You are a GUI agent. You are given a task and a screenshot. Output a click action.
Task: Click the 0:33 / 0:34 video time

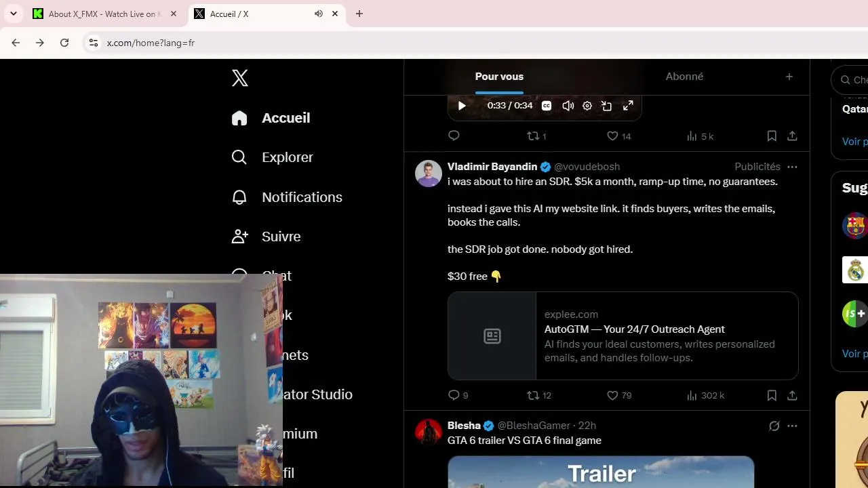tap(510, 106)
